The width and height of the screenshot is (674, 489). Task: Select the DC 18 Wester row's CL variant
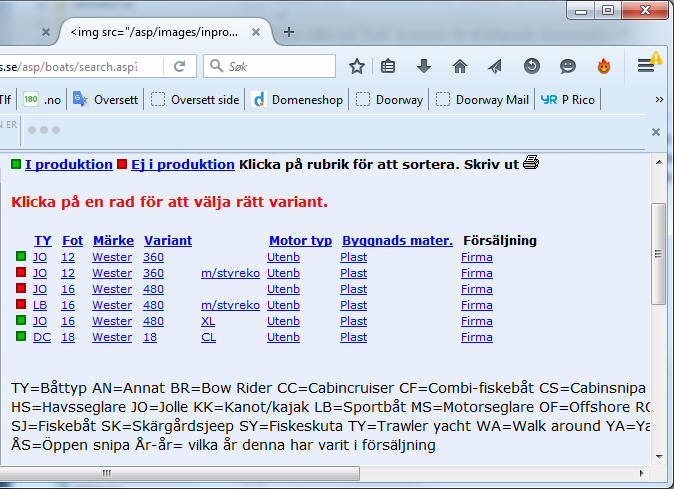tap(208, 337)
